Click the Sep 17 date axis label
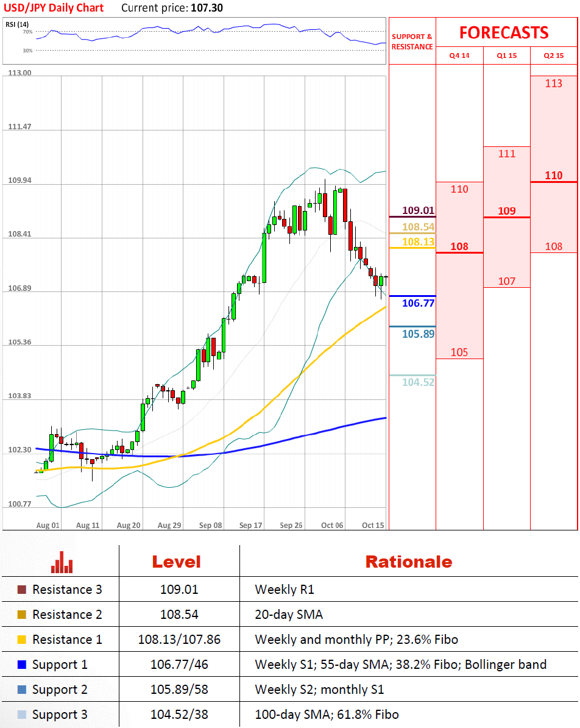 tap(251, 525)
